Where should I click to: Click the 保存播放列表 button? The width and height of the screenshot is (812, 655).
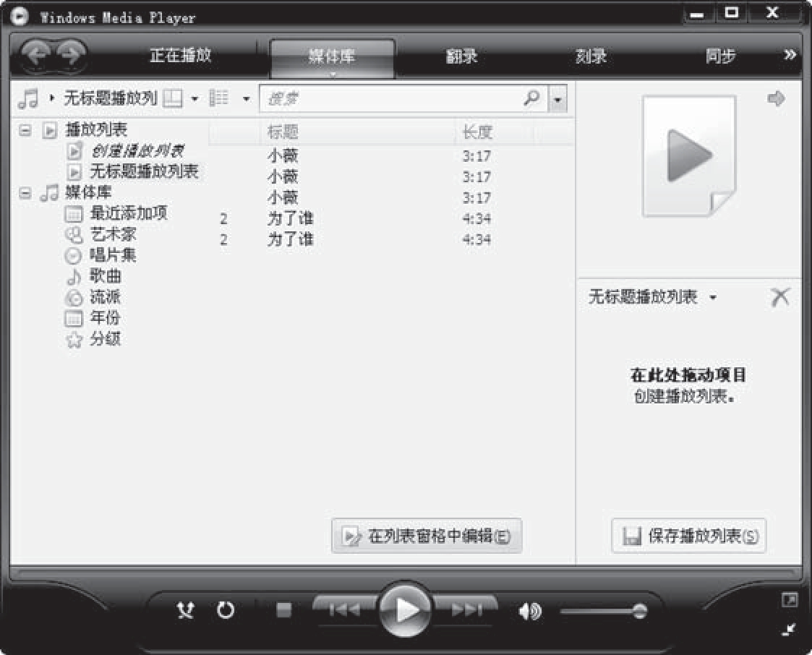[x=689, y=536]
